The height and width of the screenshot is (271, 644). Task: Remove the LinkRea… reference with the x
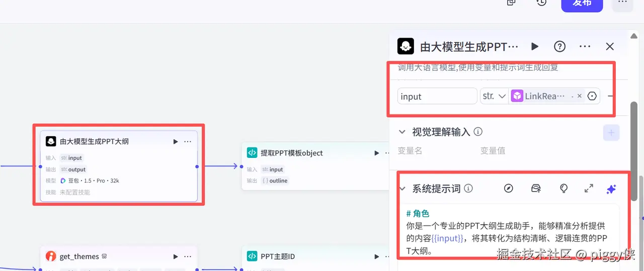(x=580, y=96)
